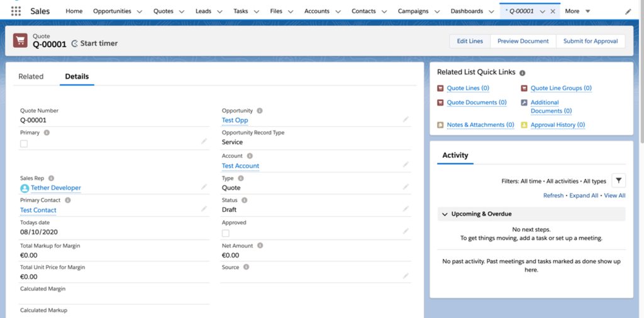The width and height of the screenshot is (644, 318).
Task: Click the edit pencil for Approved field
Action: pyautogui.click(x=406, y=231)
